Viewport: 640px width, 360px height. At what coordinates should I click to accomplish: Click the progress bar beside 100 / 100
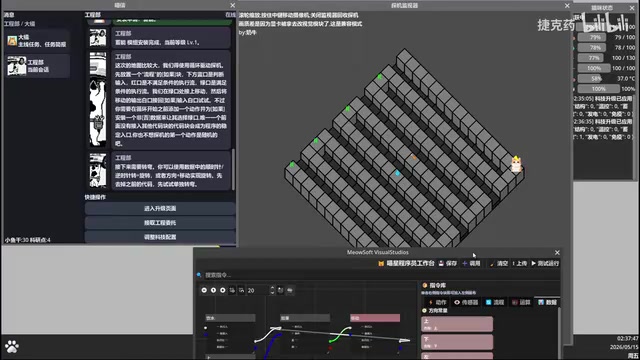(x=594, y=68)
